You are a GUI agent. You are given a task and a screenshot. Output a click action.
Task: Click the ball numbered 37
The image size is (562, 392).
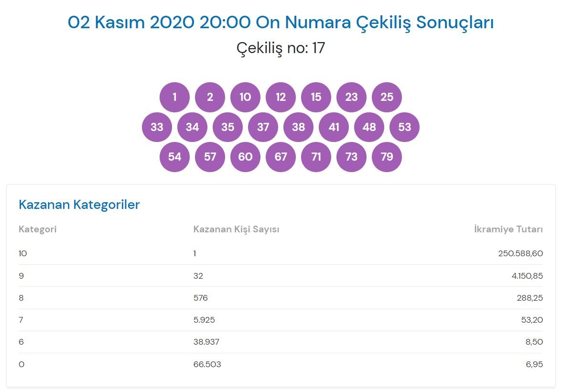(x=263, y=127)
